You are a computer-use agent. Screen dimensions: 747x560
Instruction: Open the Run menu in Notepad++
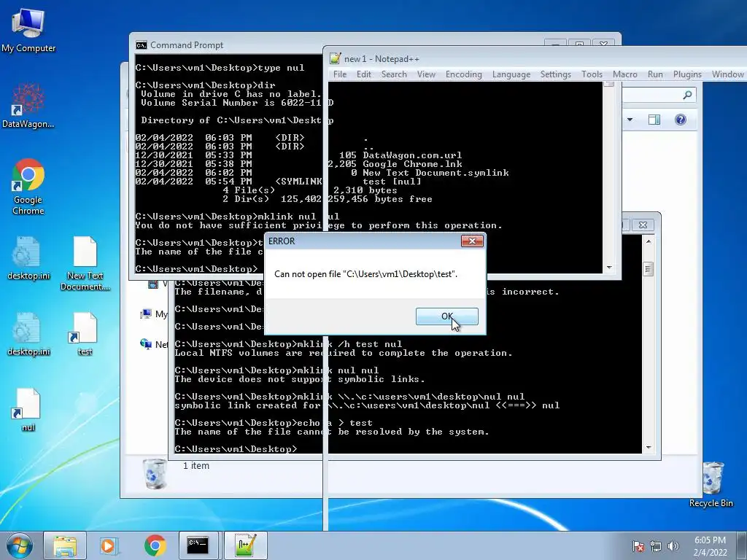tap(655, 74)
